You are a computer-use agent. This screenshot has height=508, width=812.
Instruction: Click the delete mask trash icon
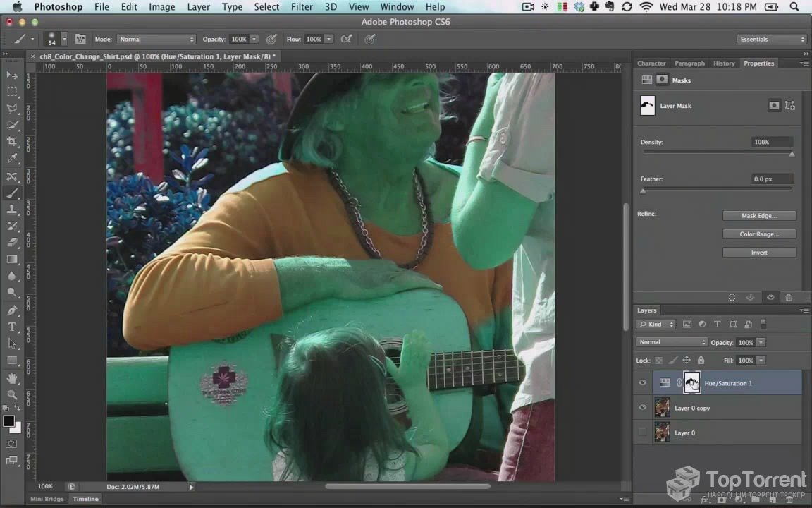(x=789, y=298)
